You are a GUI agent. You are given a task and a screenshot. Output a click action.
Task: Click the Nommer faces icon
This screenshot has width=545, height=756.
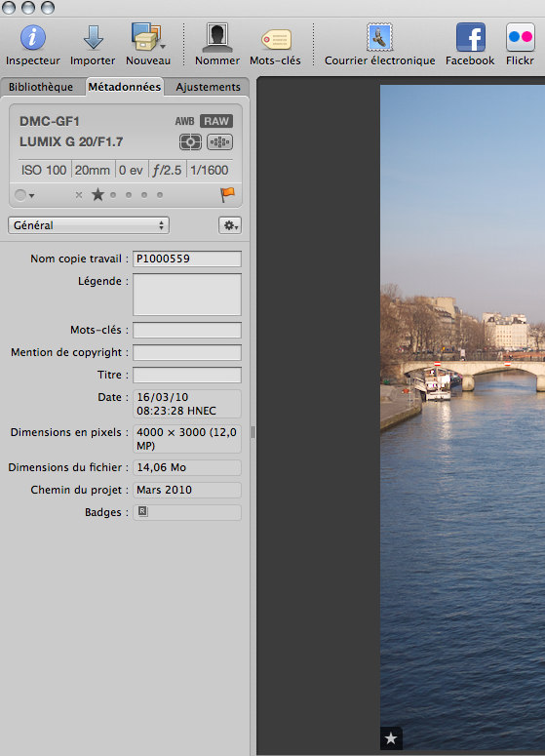pyautogui.click(x=217, y=38)
